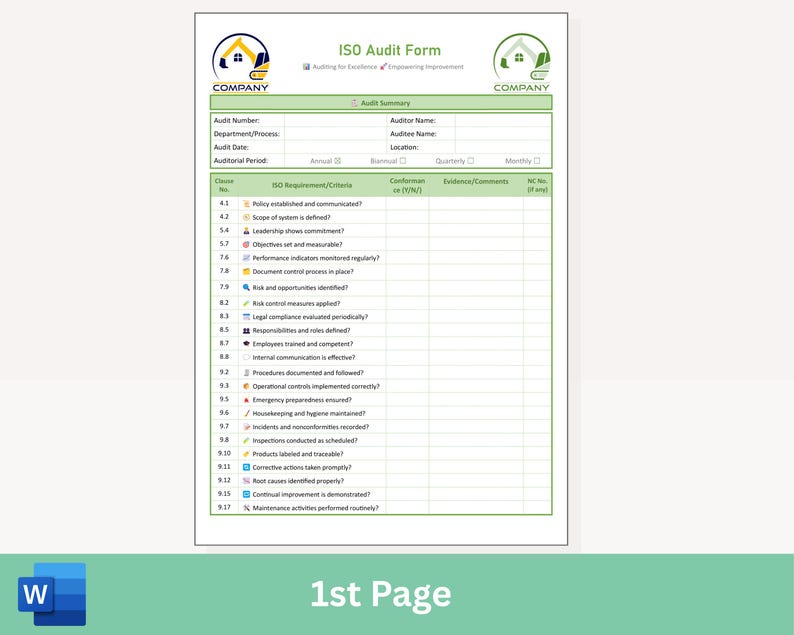Click the blue icon for Continual improvement row
794x635 pixels.
(x=246, y=494)
